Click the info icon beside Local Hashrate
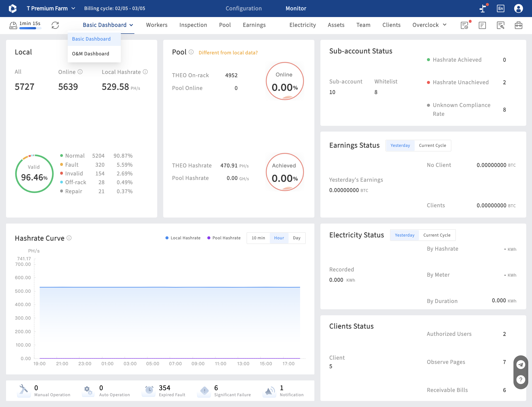 click(145, 72)
